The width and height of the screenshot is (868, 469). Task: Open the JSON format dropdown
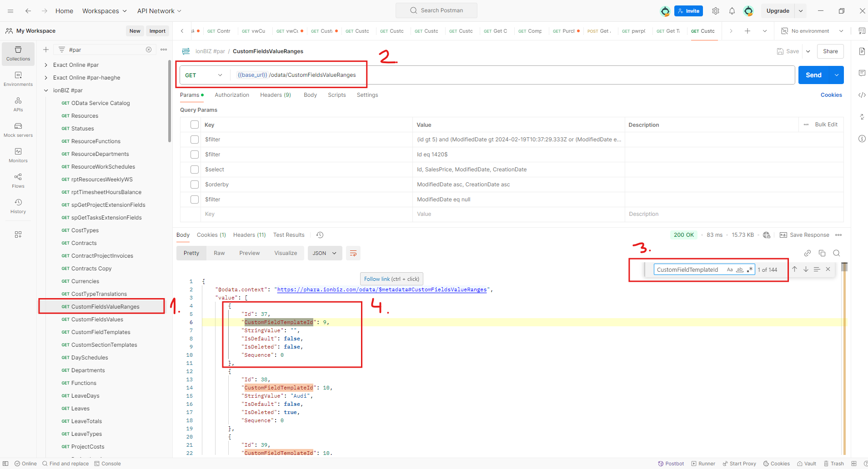tap(325, 253)
